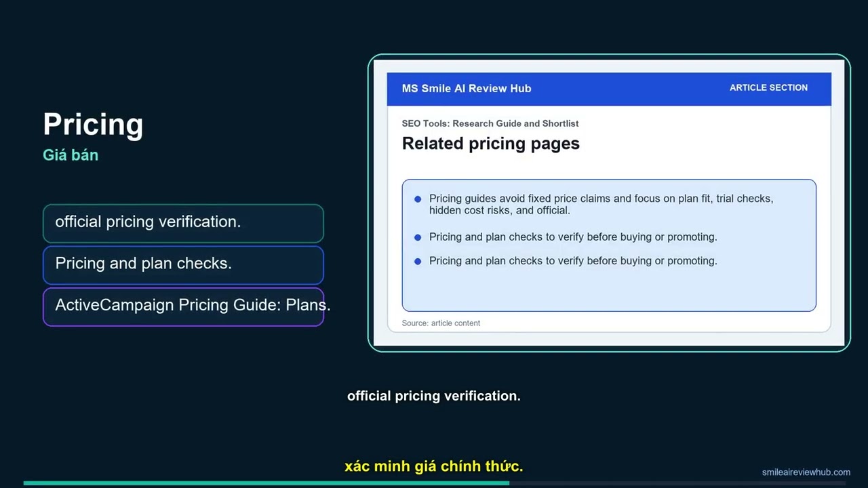Click the 'Pricing' heading
Image resolution: width=868 pixels, height=488 pixels.
click(x=93, y=125)
